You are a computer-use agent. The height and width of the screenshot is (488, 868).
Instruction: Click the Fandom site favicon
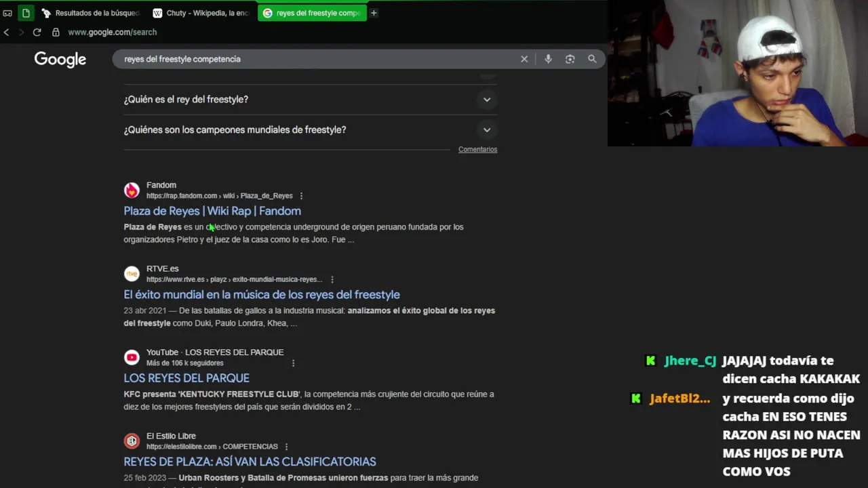(132, 190)
